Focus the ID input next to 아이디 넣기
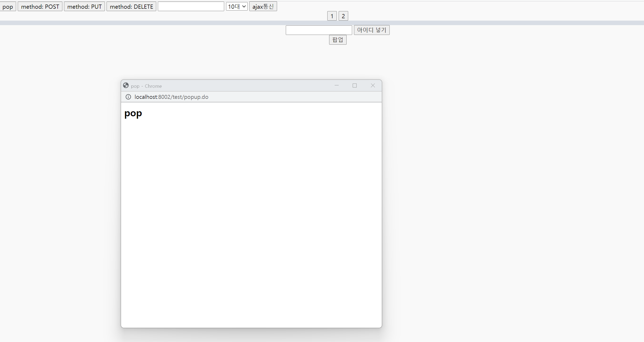The image size is (644, 342). click(x=319, y=30)
